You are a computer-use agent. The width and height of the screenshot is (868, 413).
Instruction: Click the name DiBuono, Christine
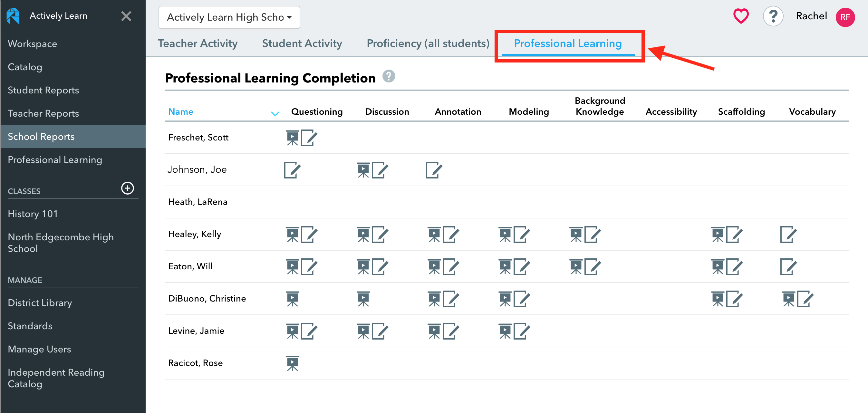click(x=207, y=298)
